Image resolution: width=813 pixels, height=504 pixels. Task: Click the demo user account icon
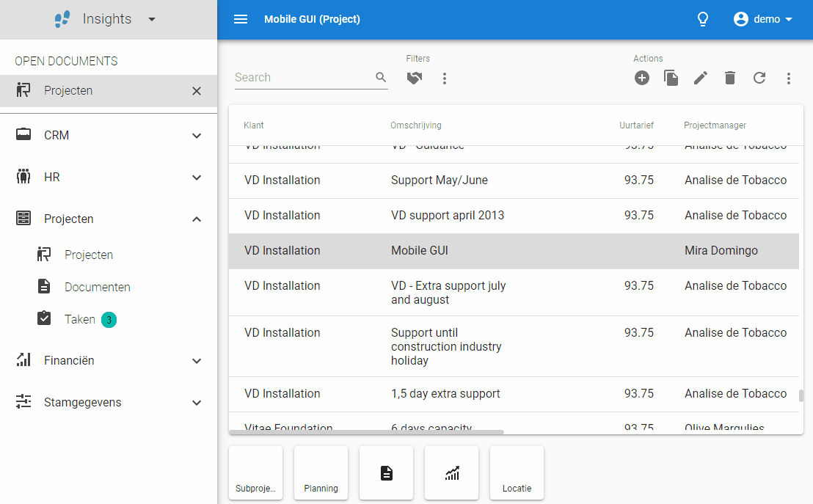pyautogui.click(x=741, y=19)
